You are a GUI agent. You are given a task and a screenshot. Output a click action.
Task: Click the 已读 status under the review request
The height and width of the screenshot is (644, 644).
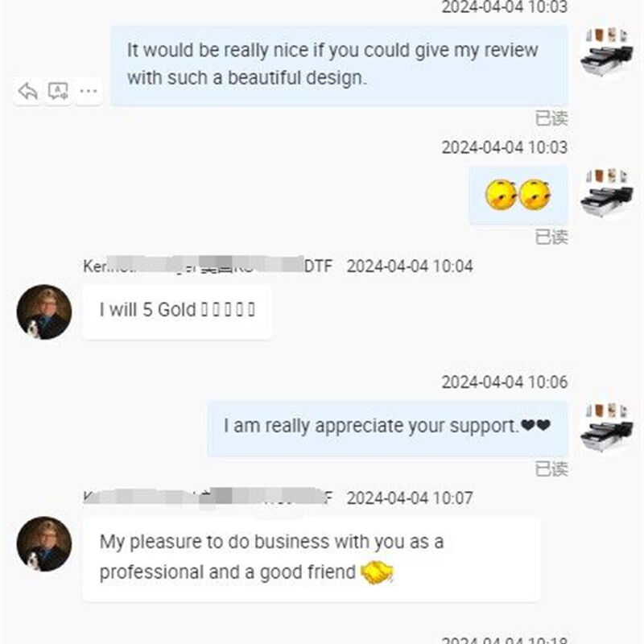pos(551,118)
